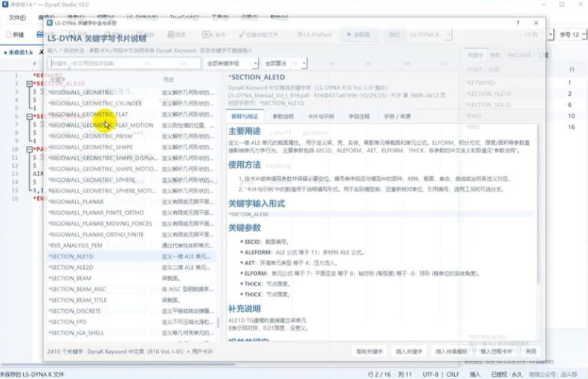Click the 行 2 / 16 · 列 11 status entry

coord(390,374)
